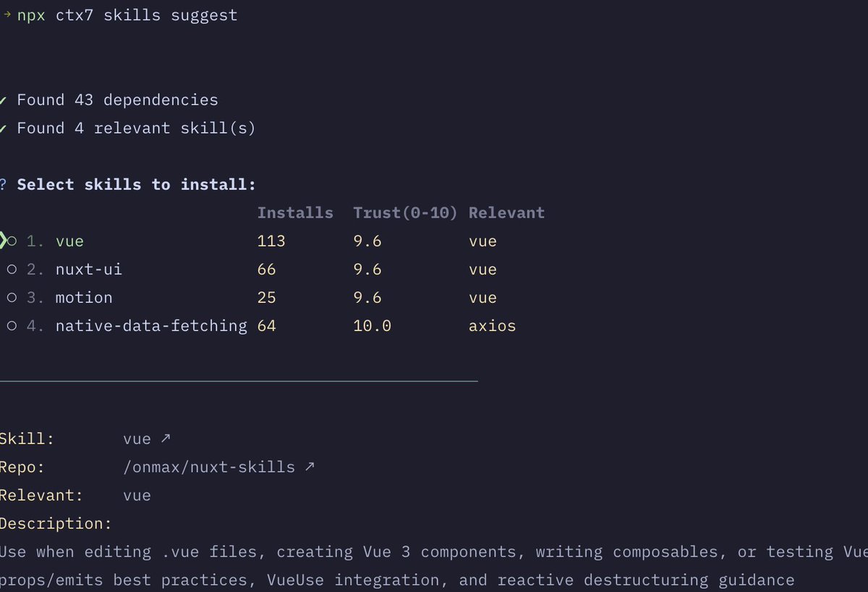Choose the nuxt-ui list entry

click(x=88, y=269)
